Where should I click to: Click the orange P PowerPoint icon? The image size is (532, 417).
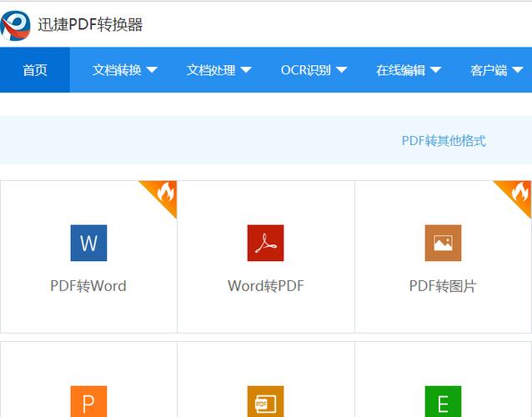[88, 401]
